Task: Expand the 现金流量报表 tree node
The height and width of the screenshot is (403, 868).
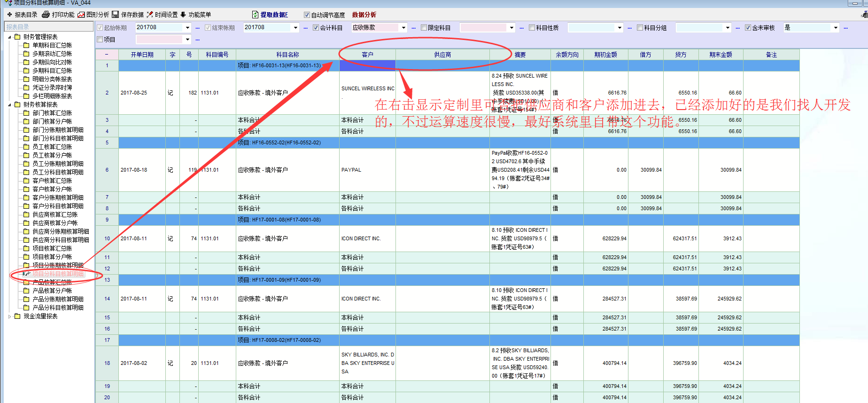Action: [9, 316]
